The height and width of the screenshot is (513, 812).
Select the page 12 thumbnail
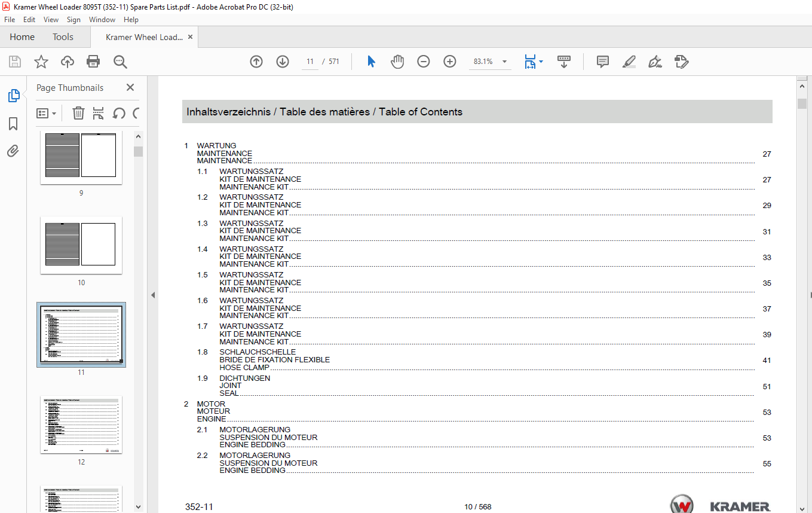pos(81,425)
